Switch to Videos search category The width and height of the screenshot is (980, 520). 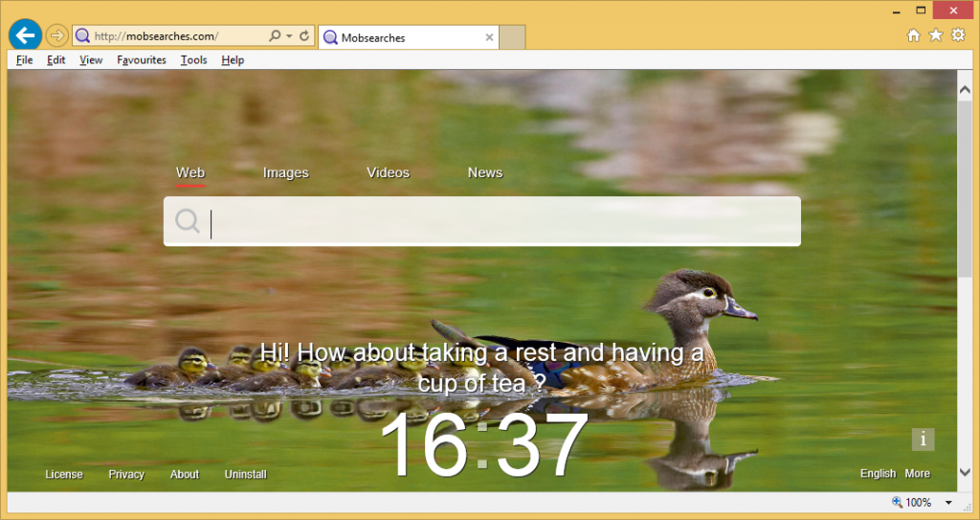[389, 172]
